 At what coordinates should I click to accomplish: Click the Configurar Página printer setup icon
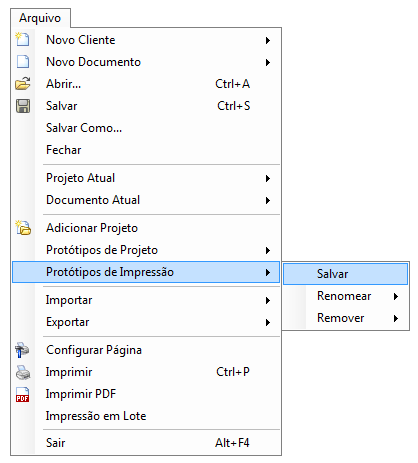coord(22,350)
